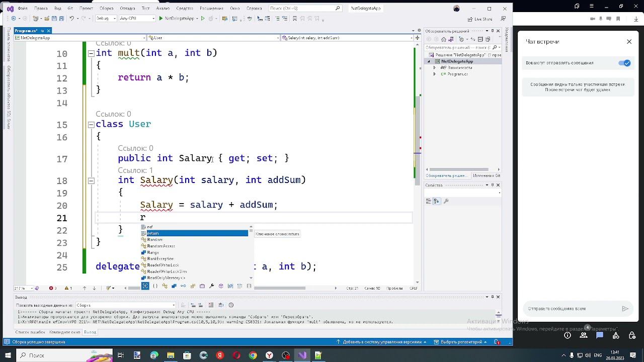Open Google Chrome from the taskbar

(x=253, y=355)
